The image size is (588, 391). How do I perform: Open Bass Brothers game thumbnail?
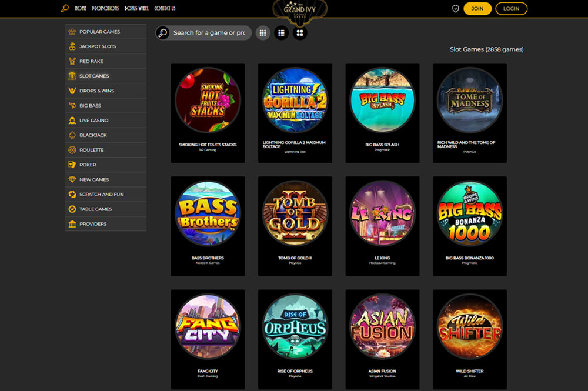click(208, 213)
